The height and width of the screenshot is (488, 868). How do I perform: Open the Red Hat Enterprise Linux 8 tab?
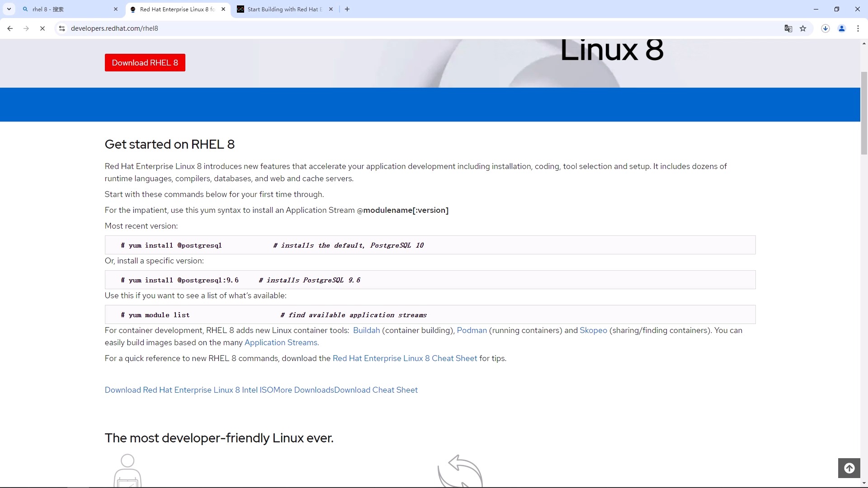coord(176,9)
